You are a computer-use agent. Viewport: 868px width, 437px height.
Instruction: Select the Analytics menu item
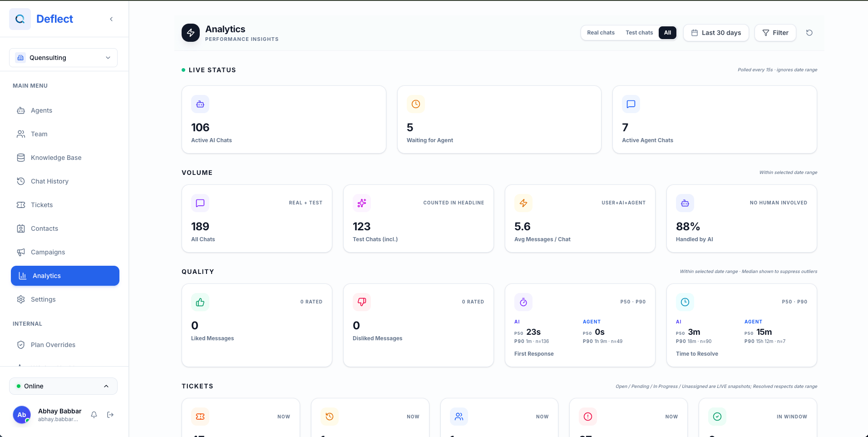[x=65, y=276]
